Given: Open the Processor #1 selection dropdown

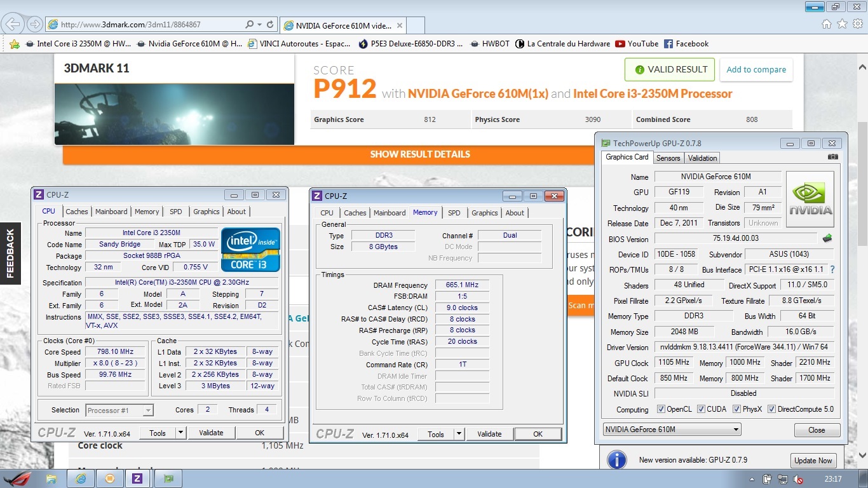Looking at the screenshot, I should [119, 410].
